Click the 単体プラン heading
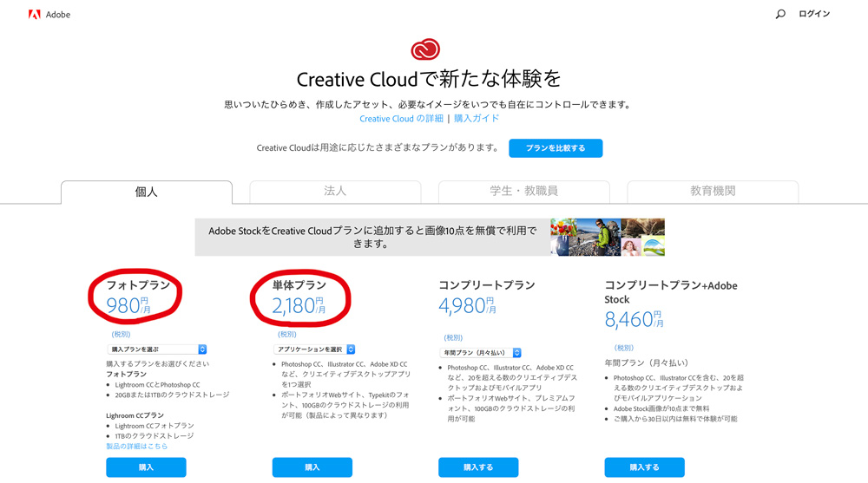The image size is (868, 483). pos(299,285)
